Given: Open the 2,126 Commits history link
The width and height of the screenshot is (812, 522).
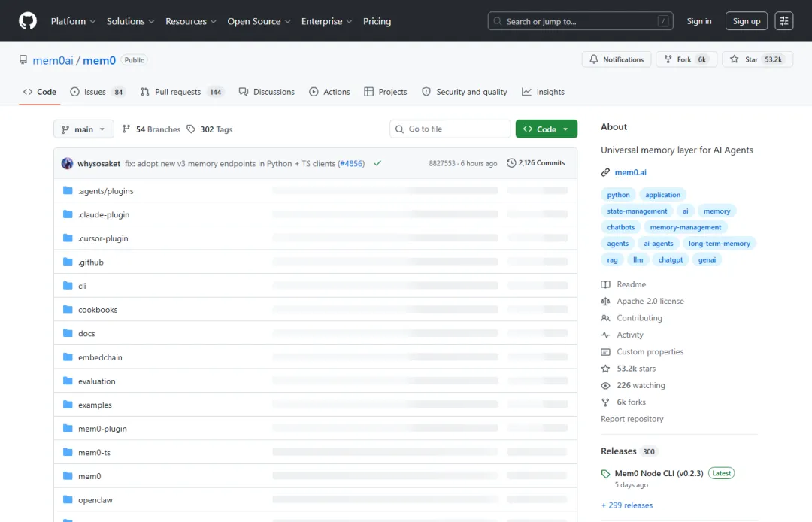Looking at the screenshot, I should (536, 162).
